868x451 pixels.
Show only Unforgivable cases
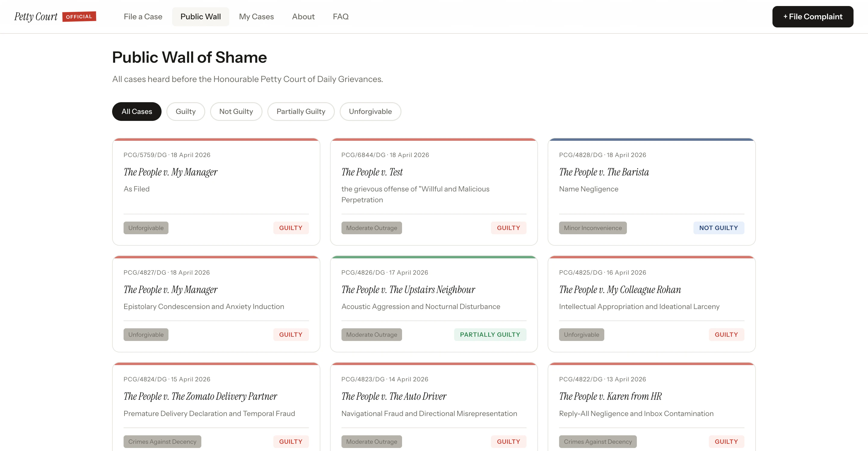[370, 112]
